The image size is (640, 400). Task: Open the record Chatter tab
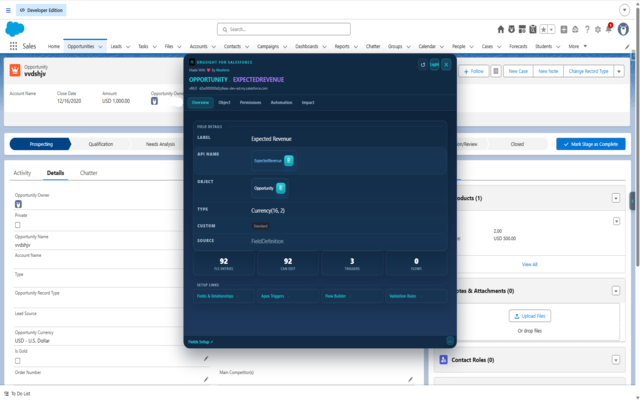pos(89,173)
